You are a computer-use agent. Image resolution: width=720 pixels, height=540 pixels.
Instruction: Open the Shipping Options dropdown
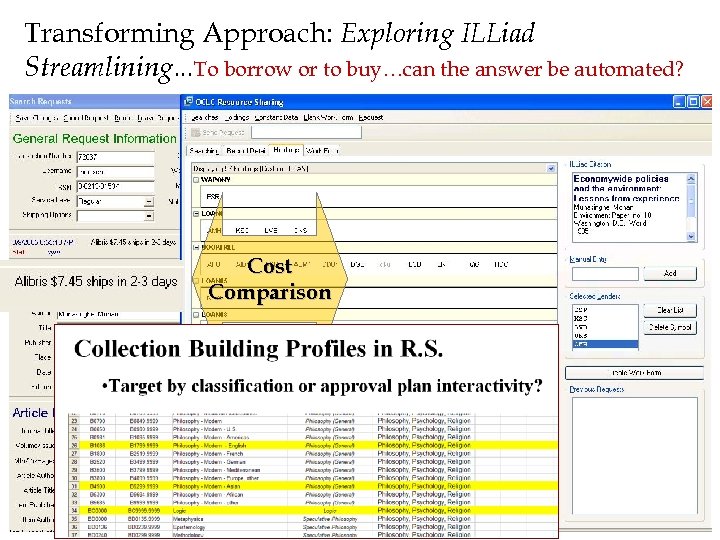[x=149, y=216]
